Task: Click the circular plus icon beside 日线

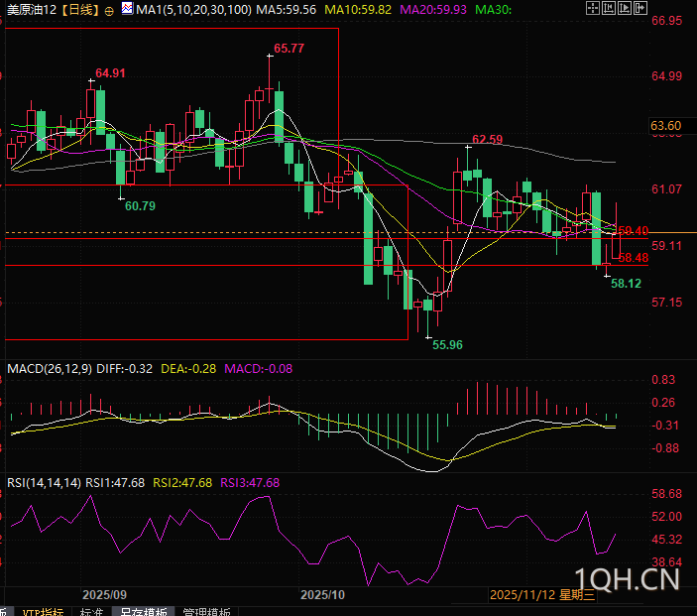Action: 109,11
